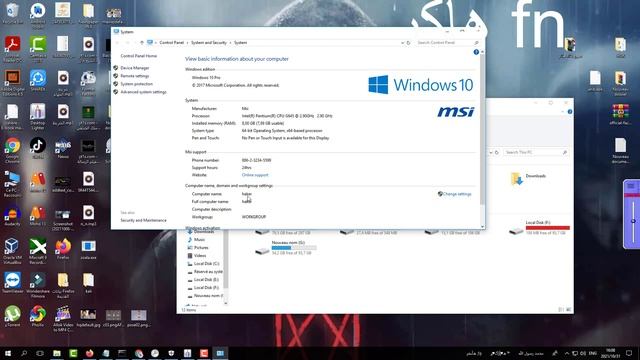Click Search This PC field in Explorer

[535, 152]
